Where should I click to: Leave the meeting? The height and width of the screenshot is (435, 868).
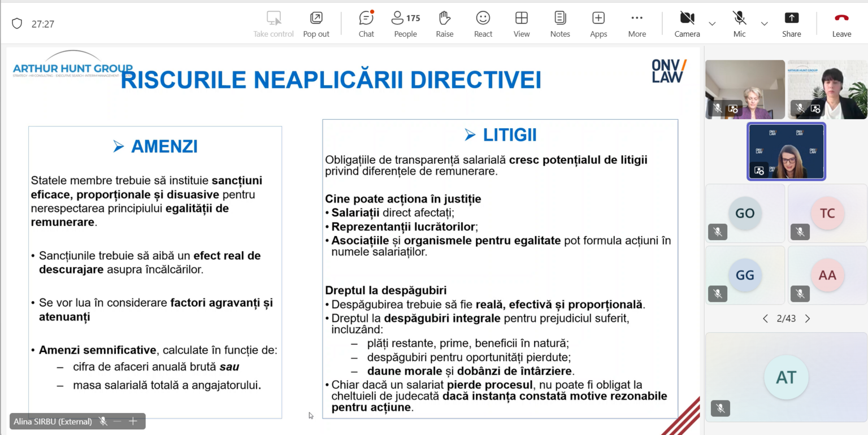click(x=841, y=24)
